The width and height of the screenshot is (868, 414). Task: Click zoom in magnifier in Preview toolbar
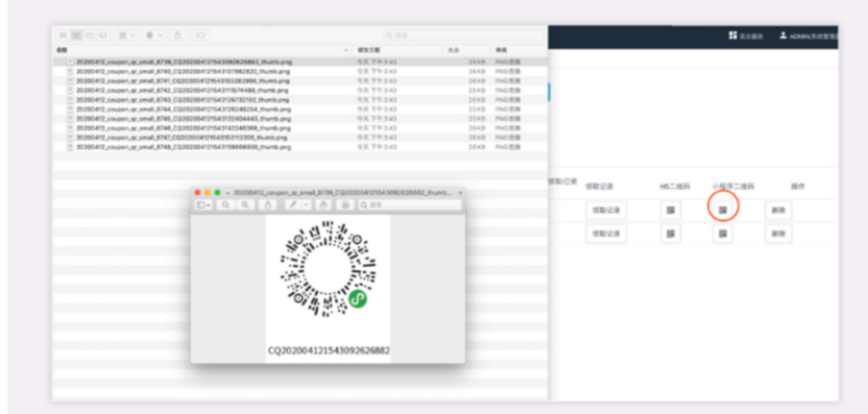pos(247,205)
